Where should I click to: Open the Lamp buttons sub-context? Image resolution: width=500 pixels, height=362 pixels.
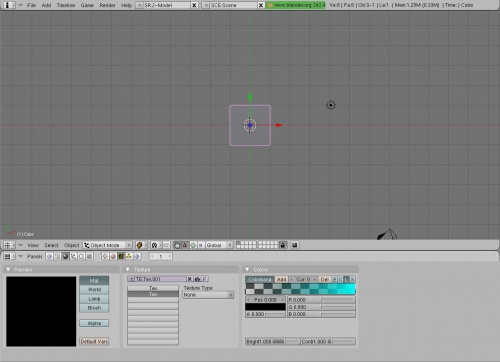(105, 256)
